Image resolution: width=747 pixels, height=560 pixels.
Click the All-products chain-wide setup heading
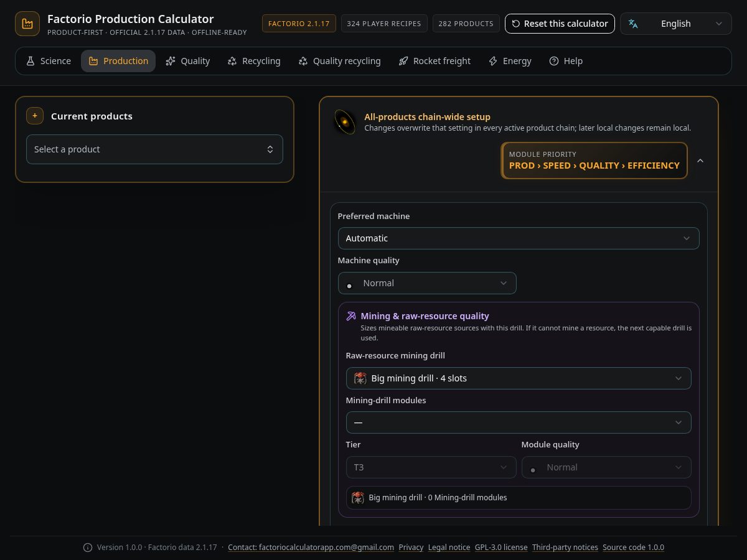(x=427, y=117)
